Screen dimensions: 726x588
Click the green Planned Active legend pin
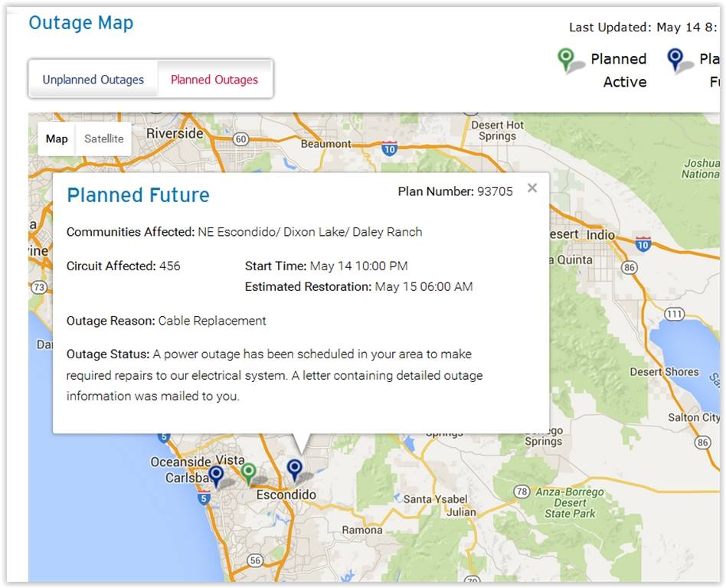pos(565,60)
